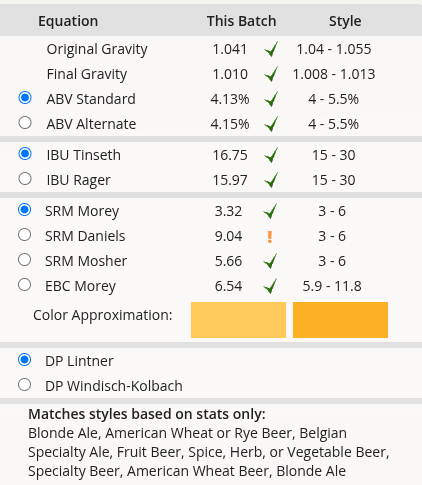
Task: Click the Style color approximation swatch
Action: 340,320
